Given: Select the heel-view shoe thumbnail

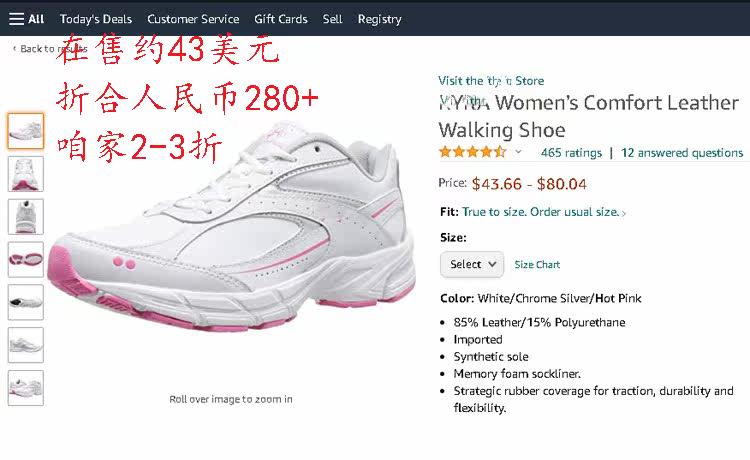Looking at the screenshot, I should click(x=26, y=217).
